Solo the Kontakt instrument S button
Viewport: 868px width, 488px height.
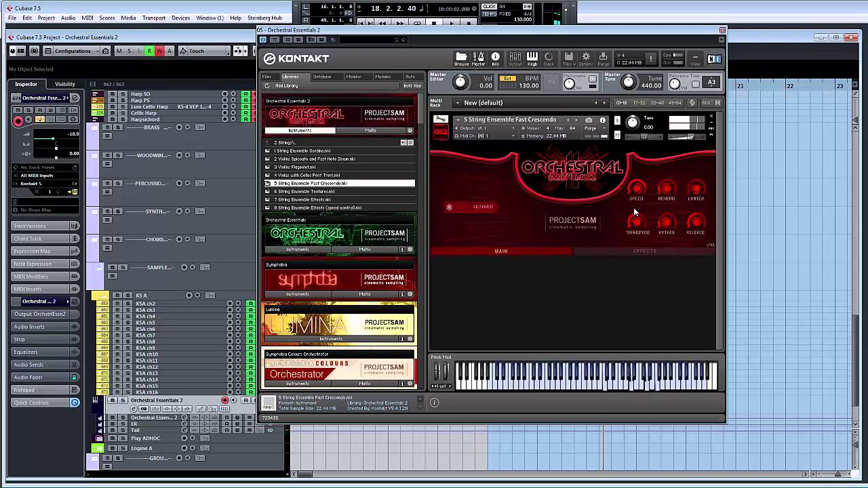coord(616,120)
